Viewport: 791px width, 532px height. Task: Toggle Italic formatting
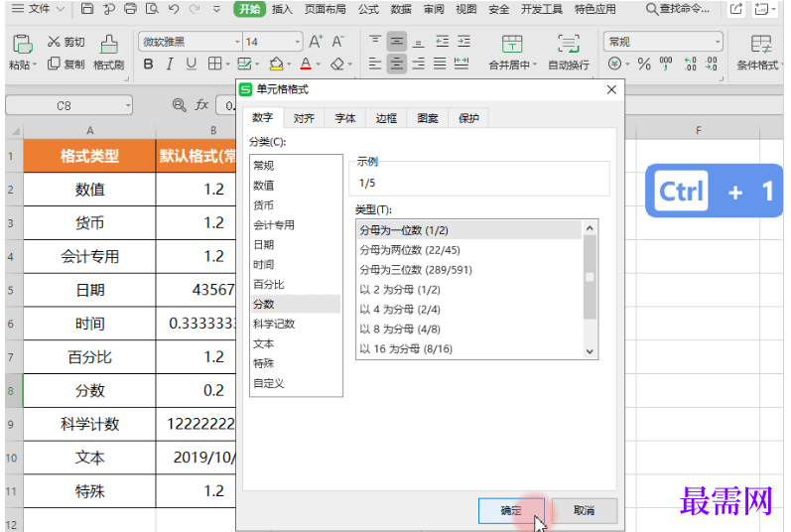pyautogui.click(x=170, y=65)
